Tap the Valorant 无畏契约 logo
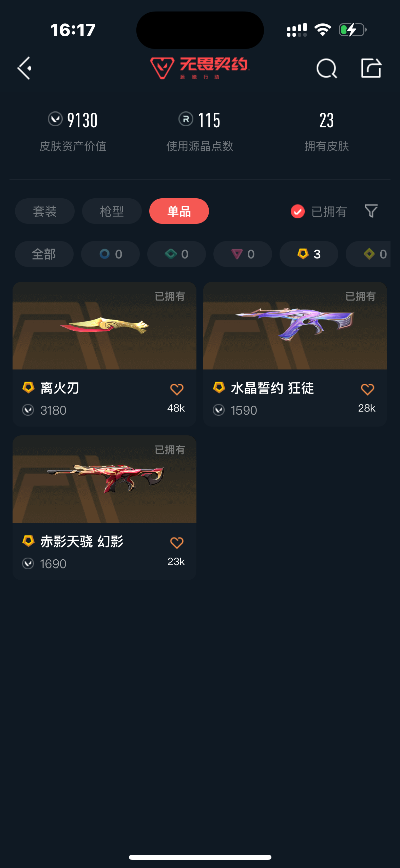Viewport: 400px width, 868px height. 200,68
